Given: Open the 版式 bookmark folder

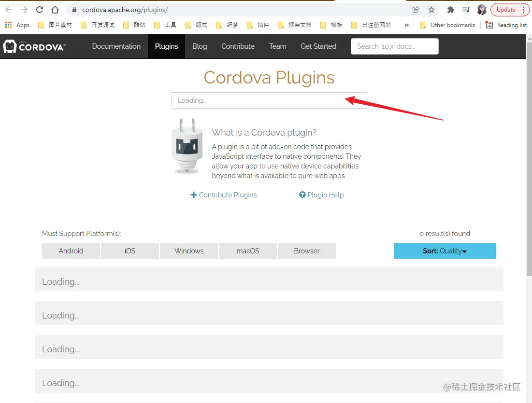Looking at the screenshot, I should tap(196, 25).
